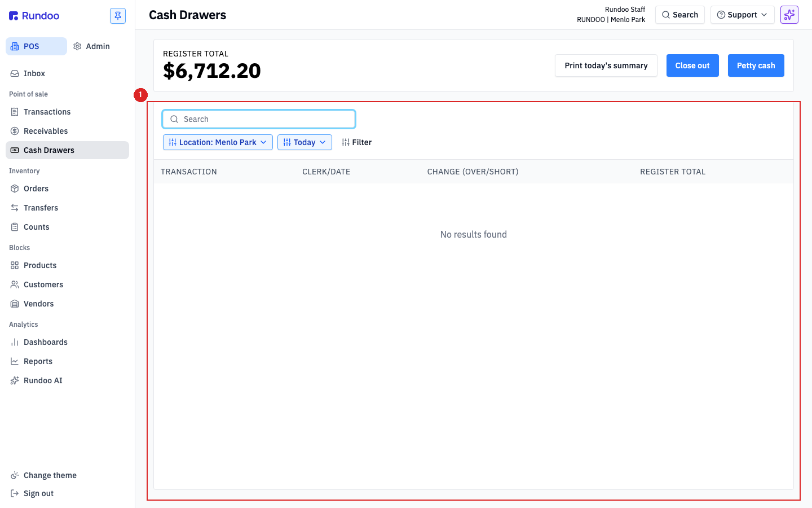Click the magnifier icon in the Search field
The width and height of the screenshot is (812, 508).
click(x=174, y=119)
